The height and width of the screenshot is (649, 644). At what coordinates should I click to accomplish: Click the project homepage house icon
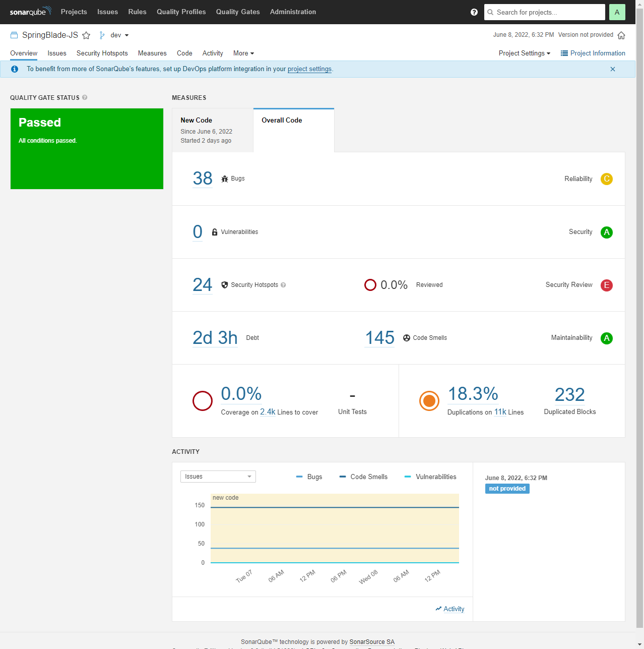[621, 35]
